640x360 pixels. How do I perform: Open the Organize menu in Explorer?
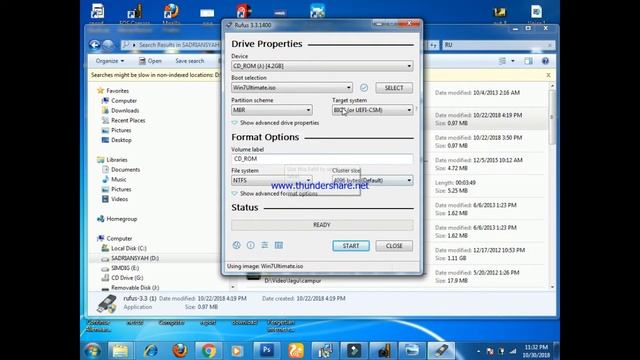pos(109,61)
